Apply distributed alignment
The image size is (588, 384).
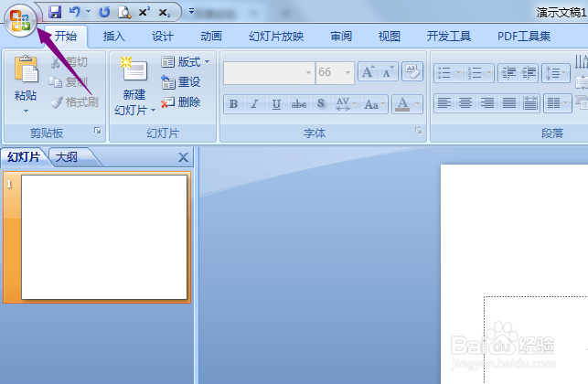[529, 102]
